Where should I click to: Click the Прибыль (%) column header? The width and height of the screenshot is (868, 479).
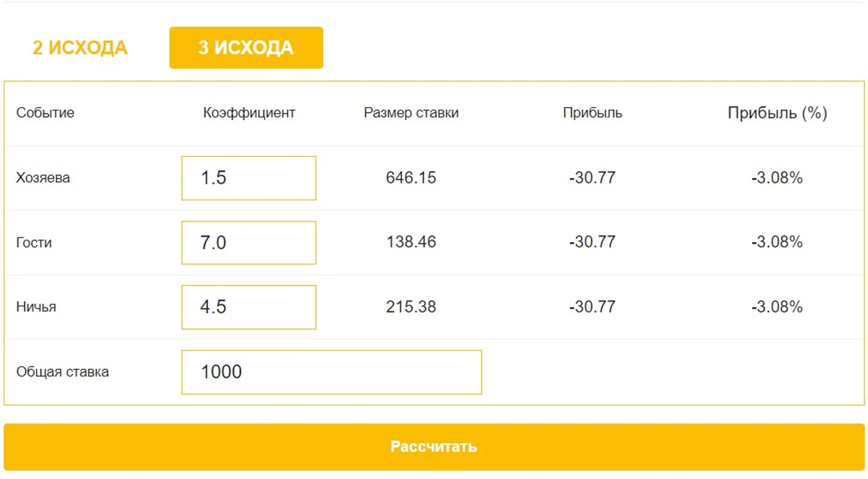pyautogui.click(x=777, y=113)
